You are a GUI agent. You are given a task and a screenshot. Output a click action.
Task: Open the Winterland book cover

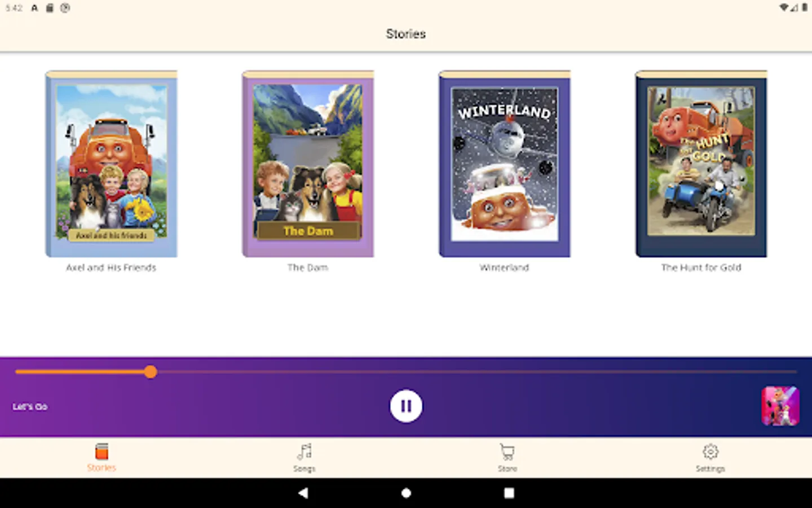pos(505,164)
